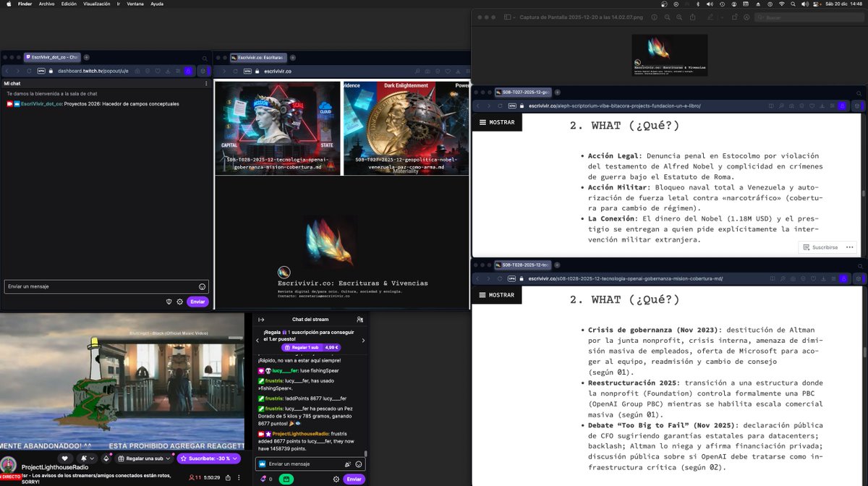Open the Visualización menu
The width and height of the screenshot is (868, 486).
tap(97, 4)
